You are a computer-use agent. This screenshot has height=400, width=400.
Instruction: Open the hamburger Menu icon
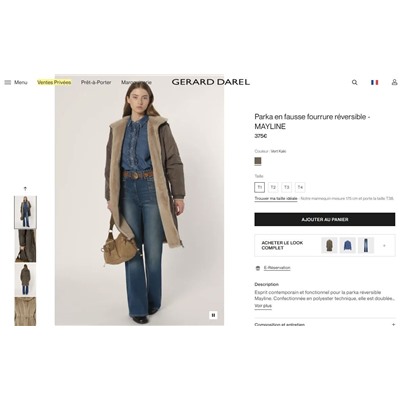[8, 82]
